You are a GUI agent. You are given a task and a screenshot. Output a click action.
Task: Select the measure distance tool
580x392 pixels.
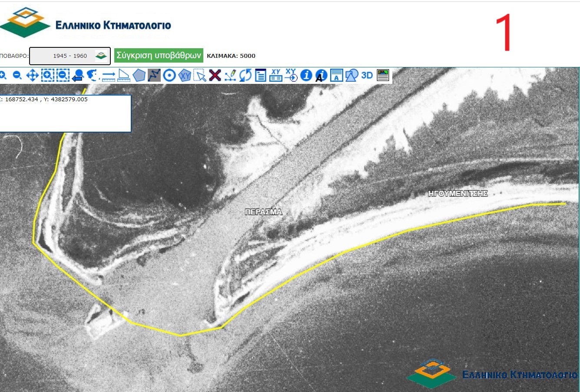[x=108, y=75]
